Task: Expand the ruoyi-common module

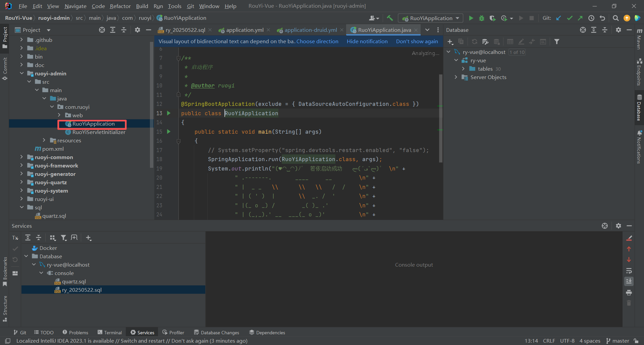Action: click(21, 157)
